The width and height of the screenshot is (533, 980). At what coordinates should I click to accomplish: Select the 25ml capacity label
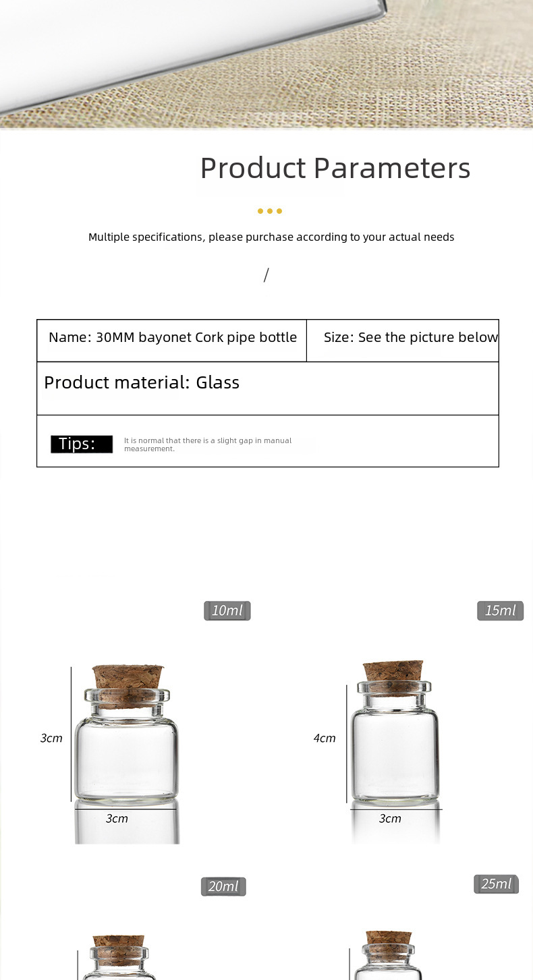coord(497,884)
